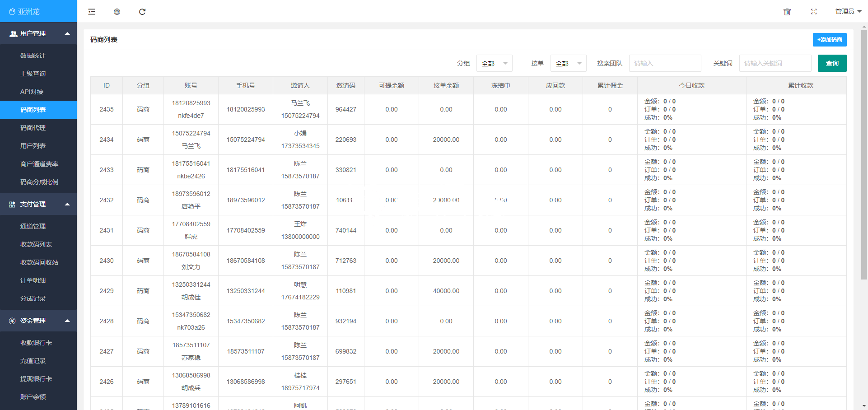This screenshot has width=868, height=410.
Task: Open 收款银行卡 menu item
Action: click(38, 343)
